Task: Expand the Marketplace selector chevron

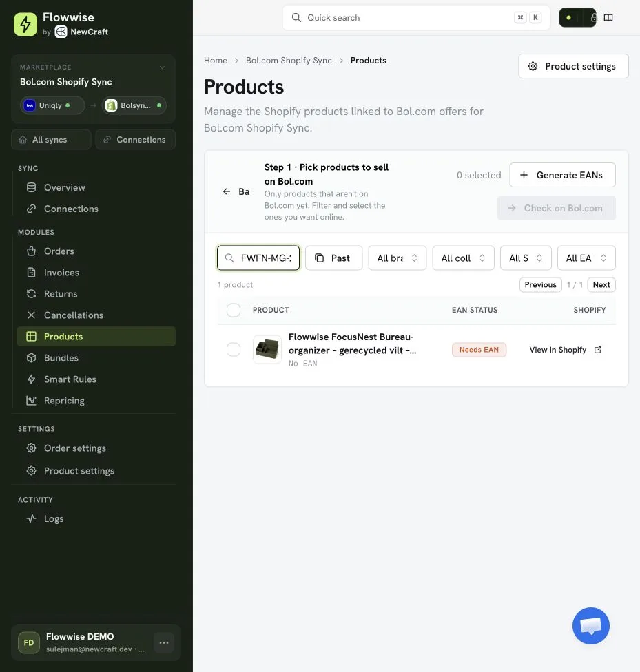Action: pos(162,67)
